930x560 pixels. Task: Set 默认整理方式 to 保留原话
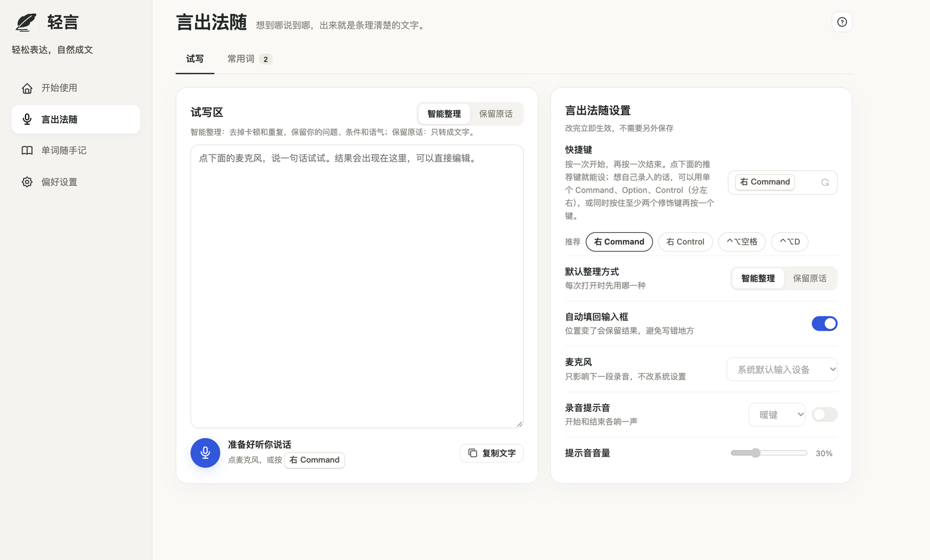(x=810, y=278)
